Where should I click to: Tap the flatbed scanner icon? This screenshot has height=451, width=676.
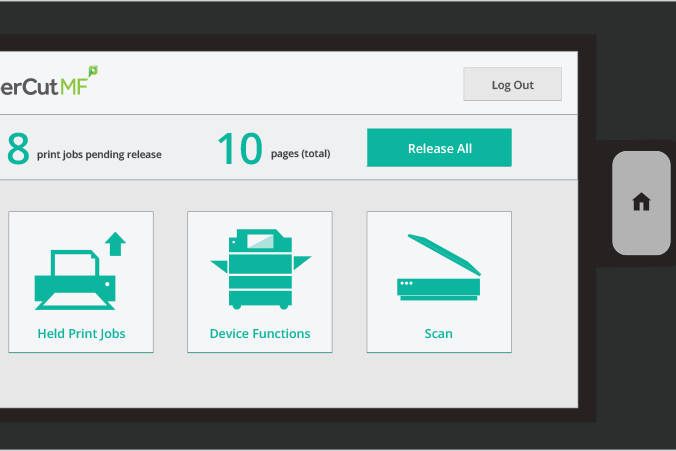[x=438, y=269]
